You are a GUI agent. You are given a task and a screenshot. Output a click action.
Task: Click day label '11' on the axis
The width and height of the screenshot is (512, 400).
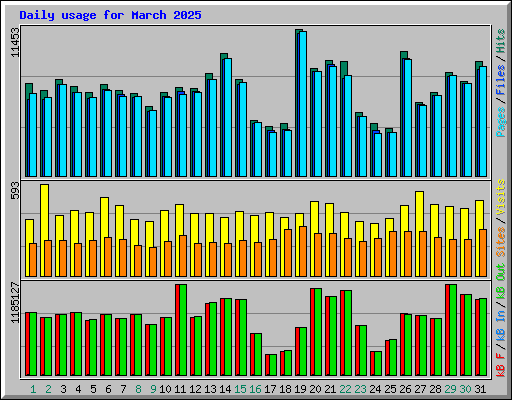(180, 389)
